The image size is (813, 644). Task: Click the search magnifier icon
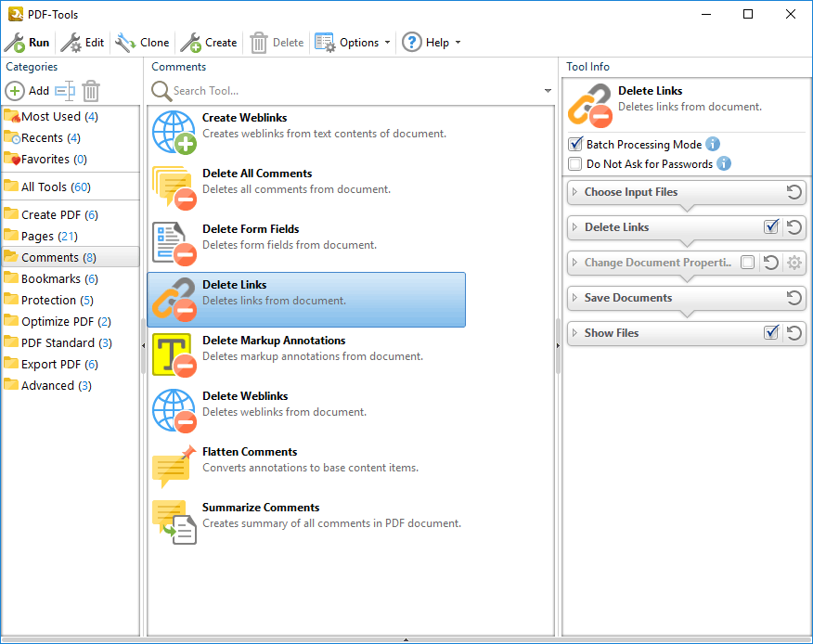(161, 91)
